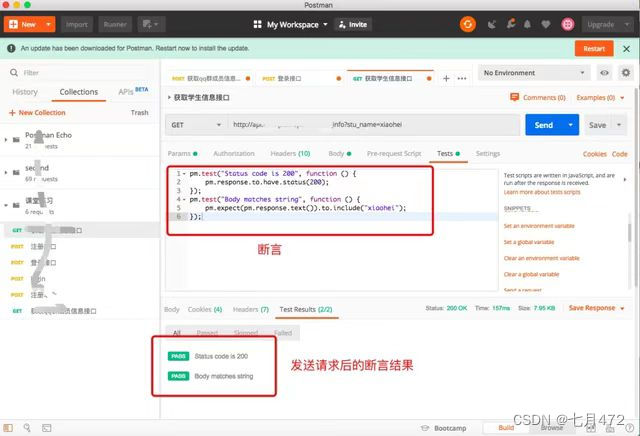Click the orange sync status icon
This screenshot has height=436, width=640.
[x=468, y=24]
